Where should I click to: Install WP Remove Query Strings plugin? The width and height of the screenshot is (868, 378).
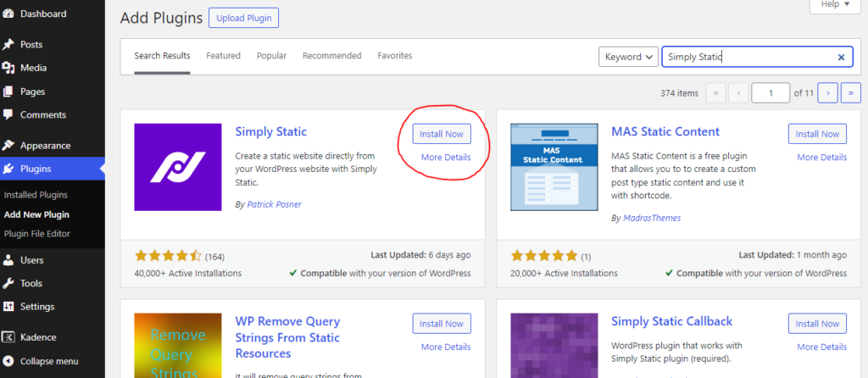pyautogui.click(x=441, y=324)
